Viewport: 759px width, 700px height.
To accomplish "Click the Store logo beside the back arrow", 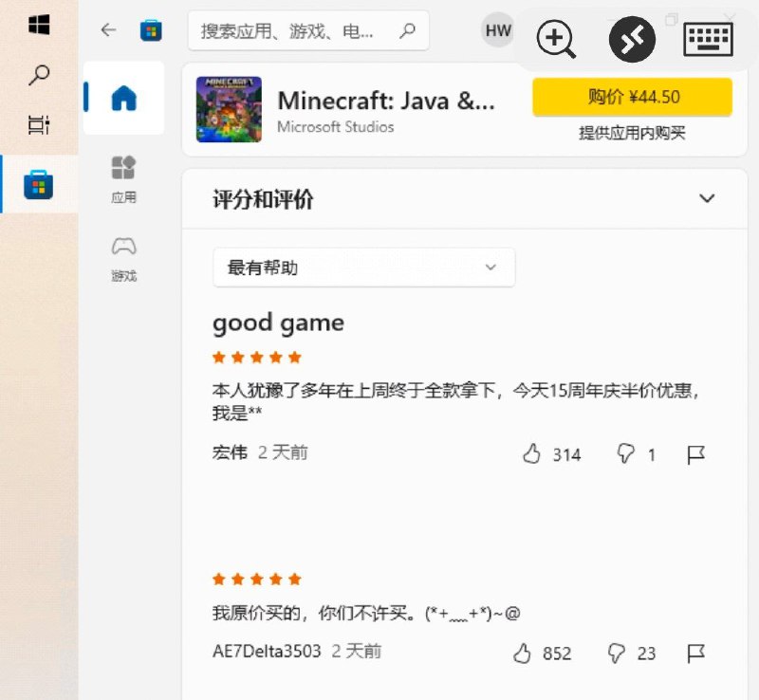I will click(x=151, y=30).
